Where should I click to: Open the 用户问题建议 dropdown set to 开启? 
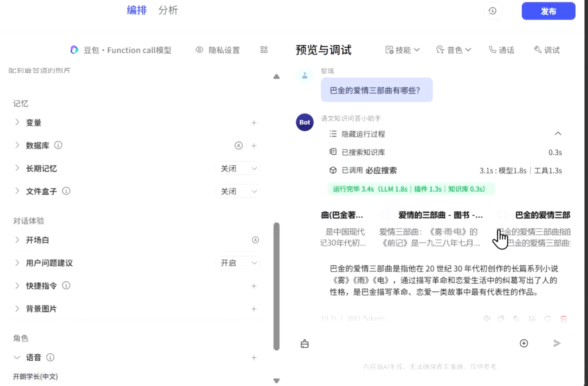[x=238, y=263]
